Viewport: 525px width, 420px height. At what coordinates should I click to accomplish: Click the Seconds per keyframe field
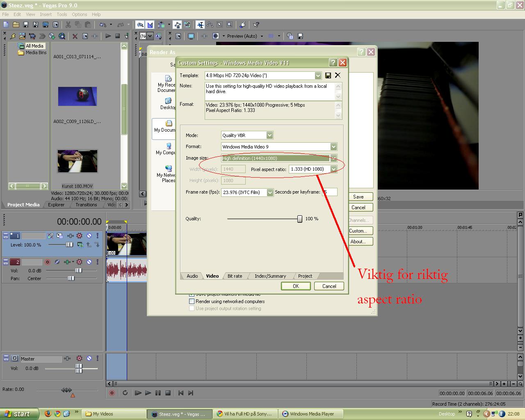click(330, 192)
